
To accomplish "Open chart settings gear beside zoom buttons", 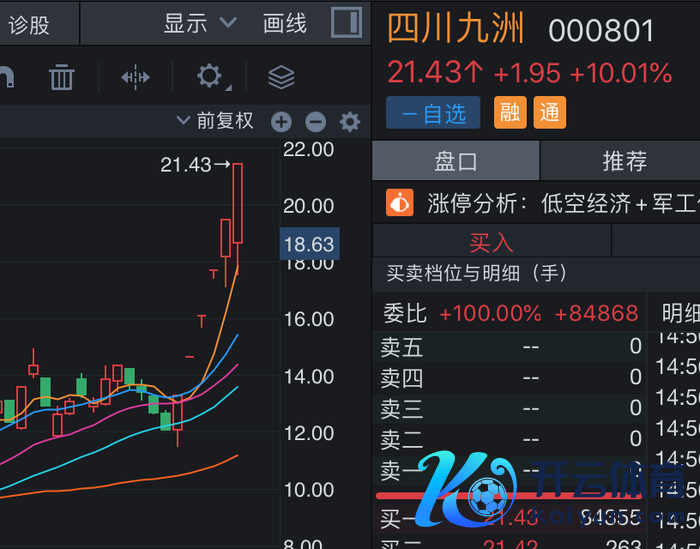I will click(x=349, y=122).
